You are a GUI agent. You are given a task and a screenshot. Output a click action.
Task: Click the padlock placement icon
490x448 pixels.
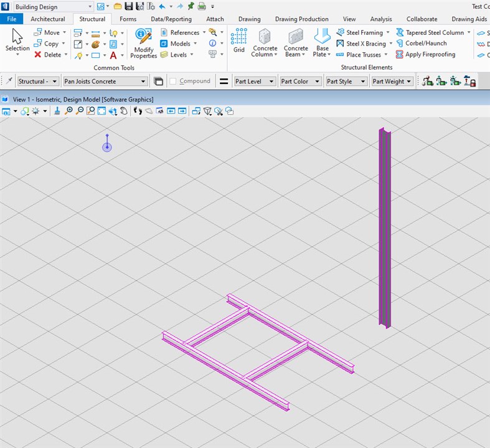469,81
